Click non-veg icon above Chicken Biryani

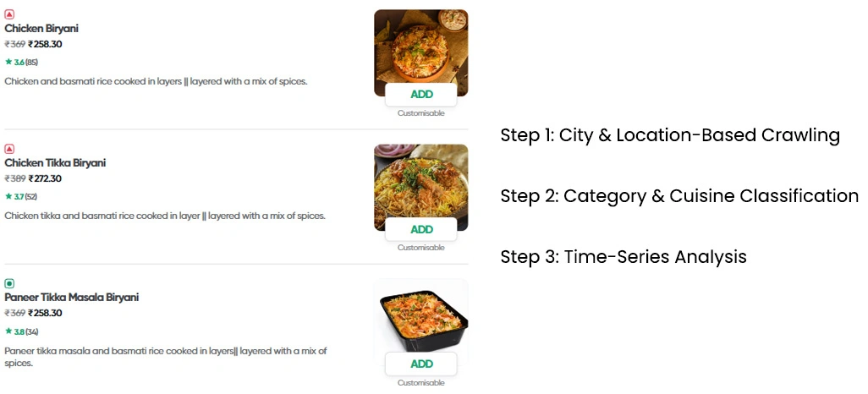[x=9, y=14]
